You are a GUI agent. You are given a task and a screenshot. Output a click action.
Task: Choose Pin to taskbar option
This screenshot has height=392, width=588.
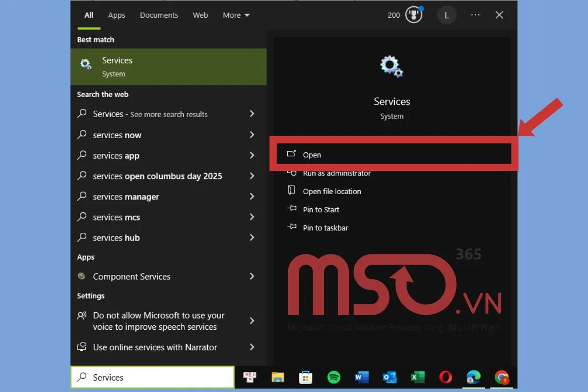tap(325, 228)
